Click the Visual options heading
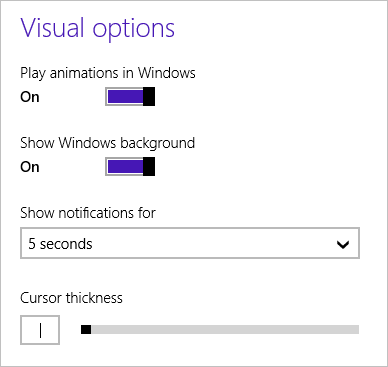388x367 pixels. pyautogui.click(x=98, y=29)
